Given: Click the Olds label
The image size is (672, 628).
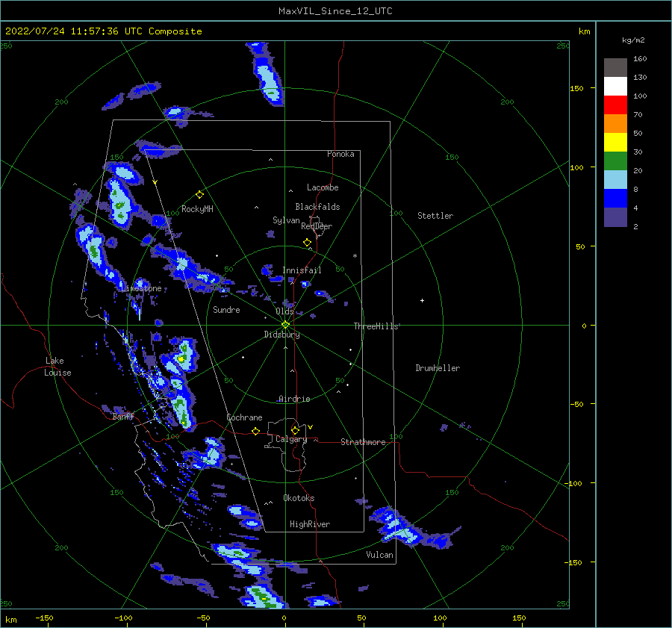Looking at the screenshot, I should coord(284,311).
